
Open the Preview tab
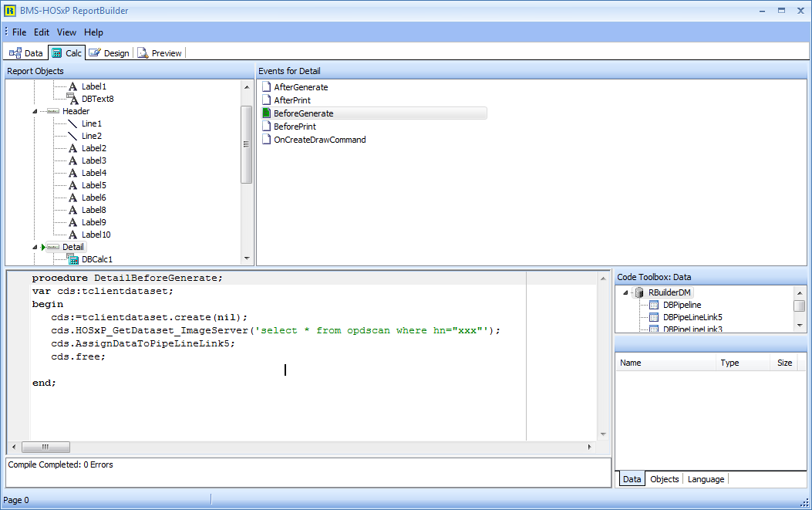160,53
